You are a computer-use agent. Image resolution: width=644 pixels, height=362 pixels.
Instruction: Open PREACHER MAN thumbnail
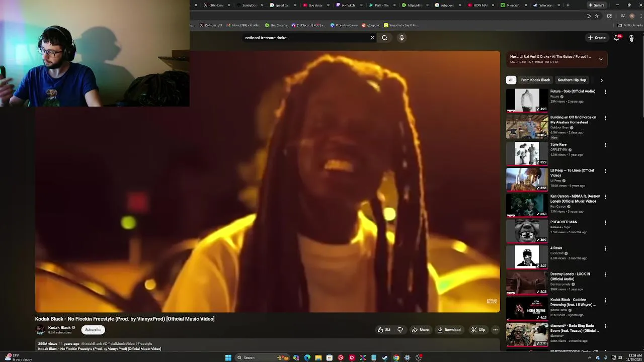click(x=527, y=231)
